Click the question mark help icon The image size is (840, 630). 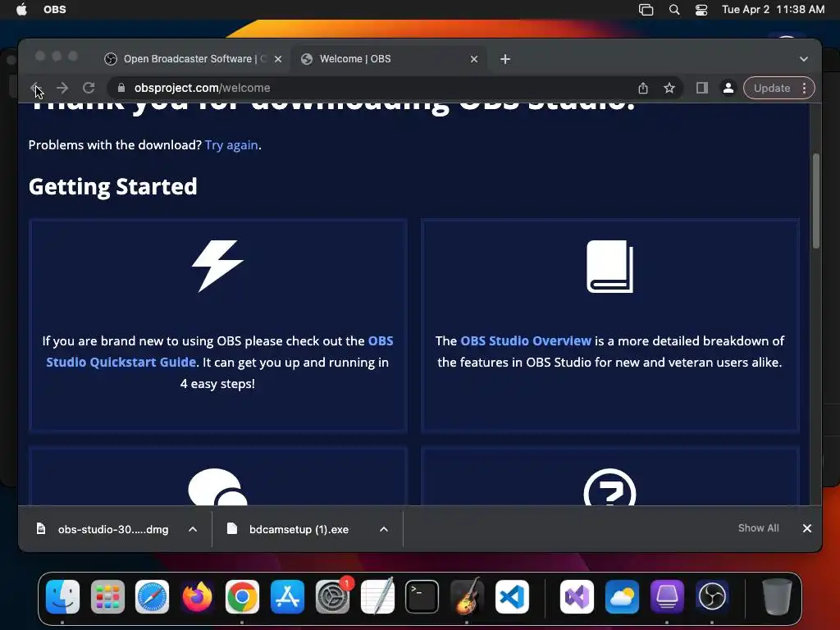pos(609,486)
